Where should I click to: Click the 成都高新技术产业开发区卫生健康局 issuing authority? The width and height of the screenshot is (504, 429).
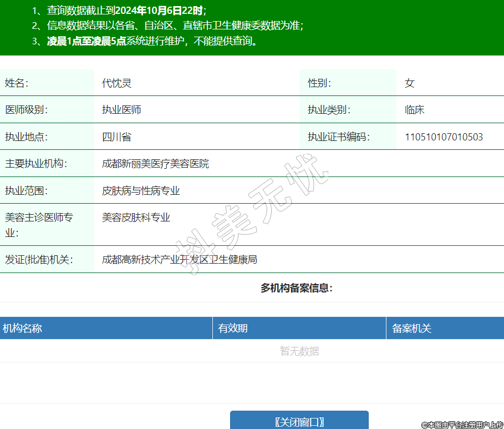click(x=179, y=260)
